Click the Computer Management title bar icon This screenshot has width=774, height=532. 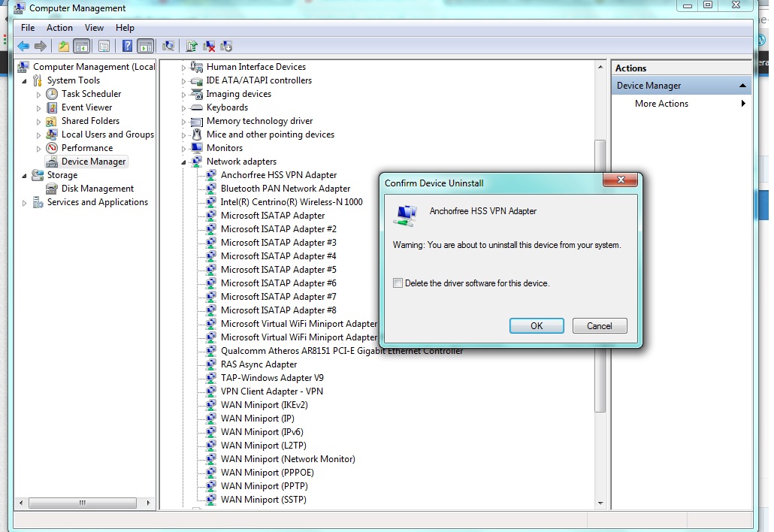tap(20, 8)
